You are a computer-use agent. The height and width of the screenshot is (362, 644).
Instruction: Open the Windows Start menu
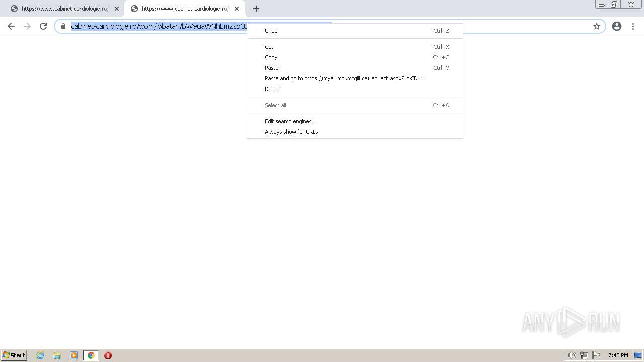pyautogui.click(x=14, y=355)
